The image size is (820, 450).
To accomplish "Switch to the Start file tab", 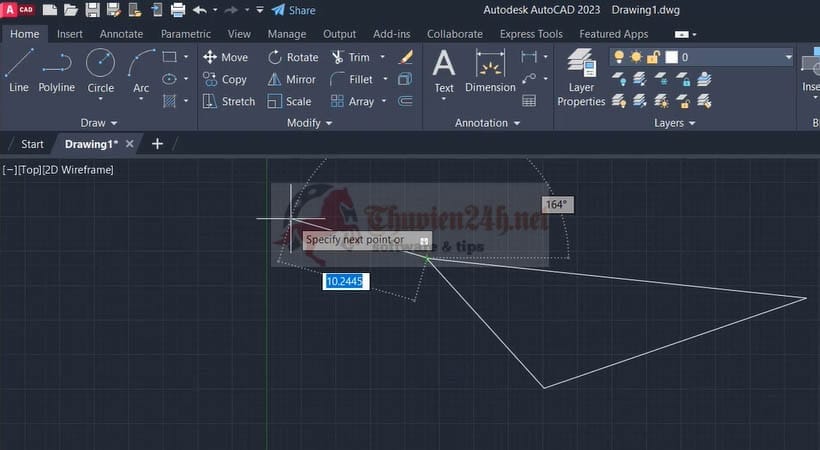I will pos(32,144).
